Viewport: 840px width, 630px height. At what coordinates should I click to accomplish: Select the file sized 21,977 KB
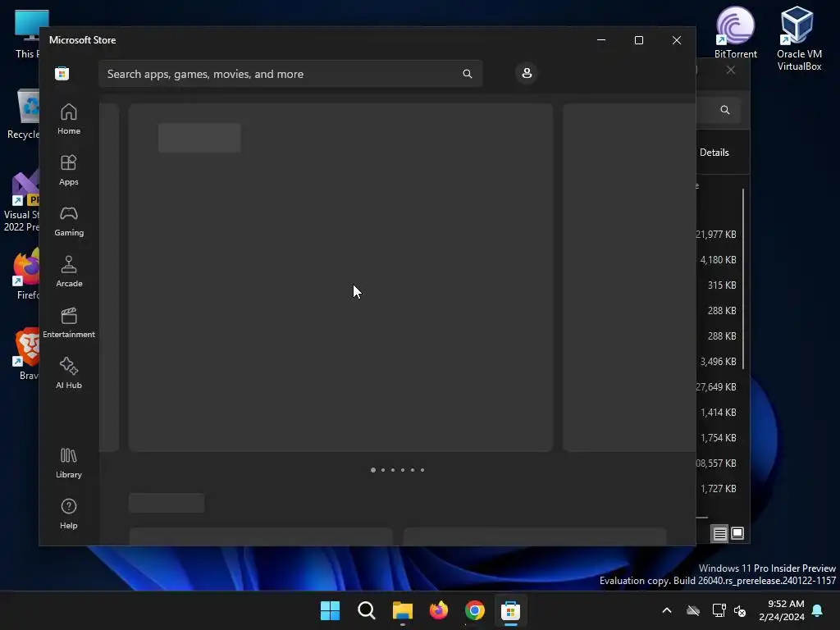[717, 234]
